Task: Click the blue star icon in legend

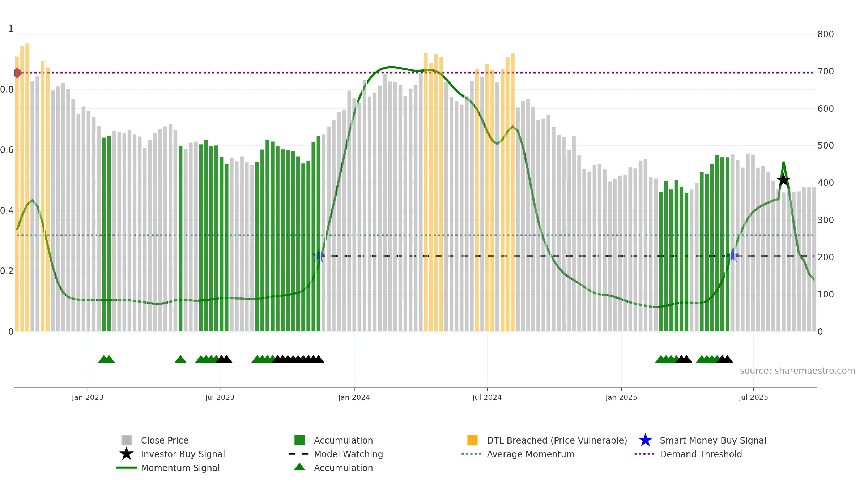Action: 645,440
